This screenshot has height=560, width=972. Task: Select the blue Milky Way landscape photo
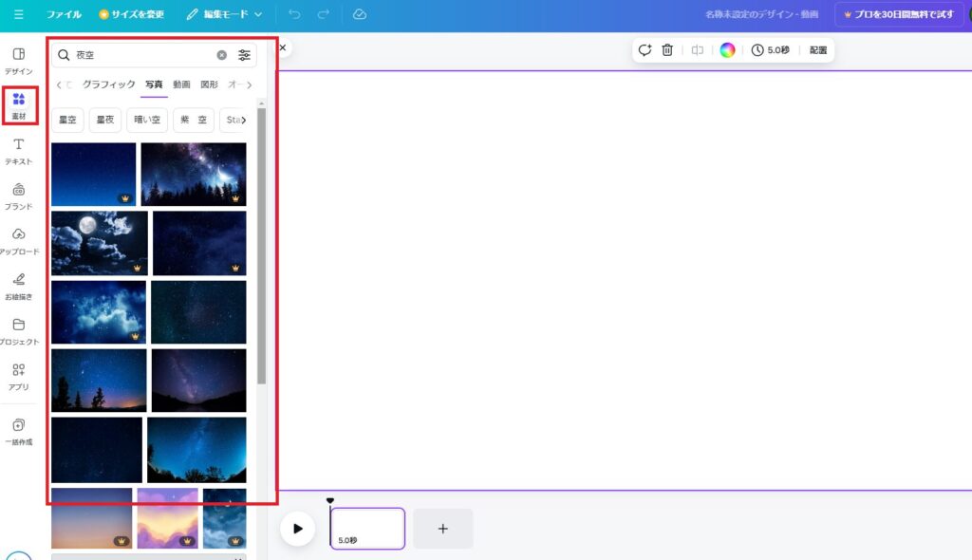196,450
